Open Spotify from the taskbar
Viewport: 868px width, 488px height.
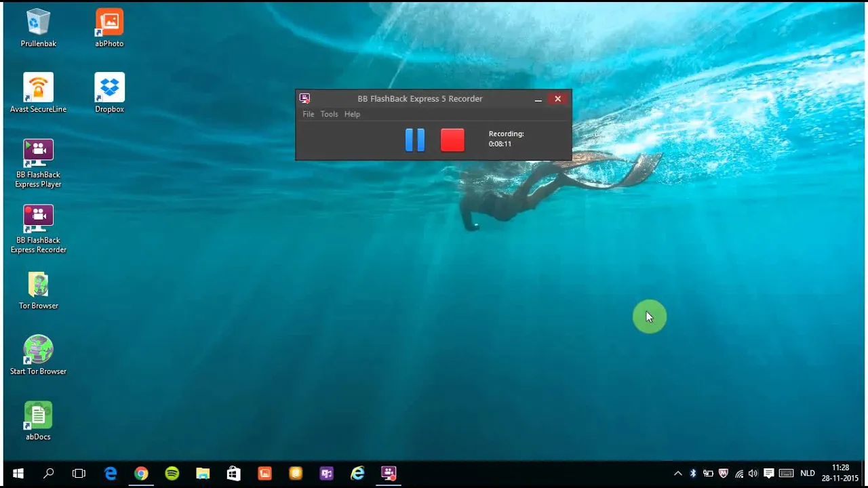click(172, 474)
